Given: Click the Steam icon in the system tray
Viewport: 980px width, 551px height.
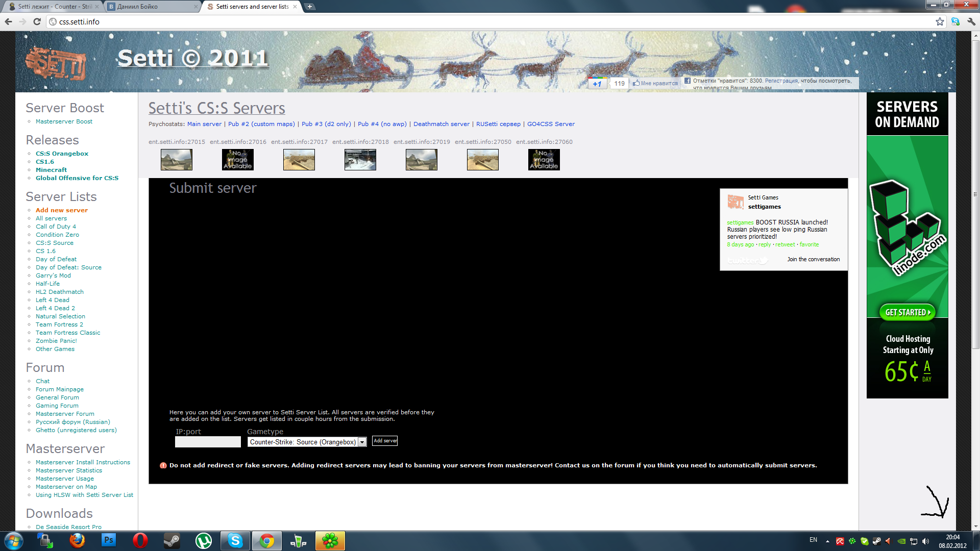Looking at the screenshot, I should [877, 541].
